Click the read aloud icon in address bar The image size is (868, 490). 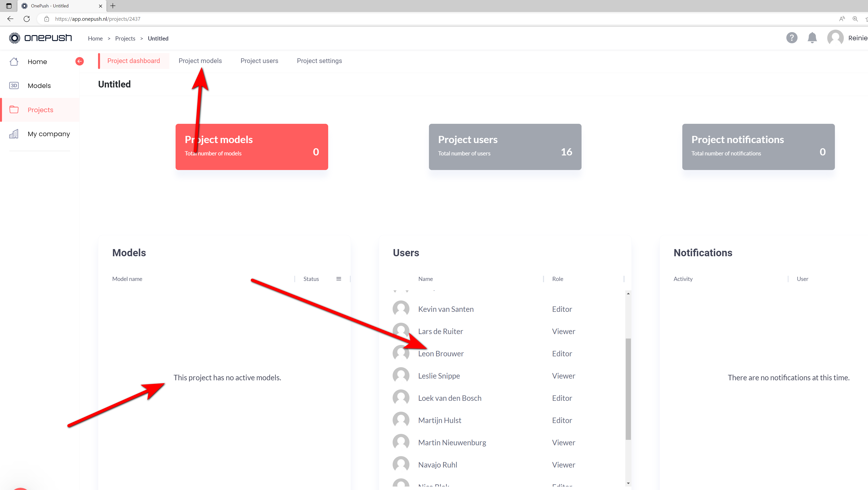click(842, 19)
